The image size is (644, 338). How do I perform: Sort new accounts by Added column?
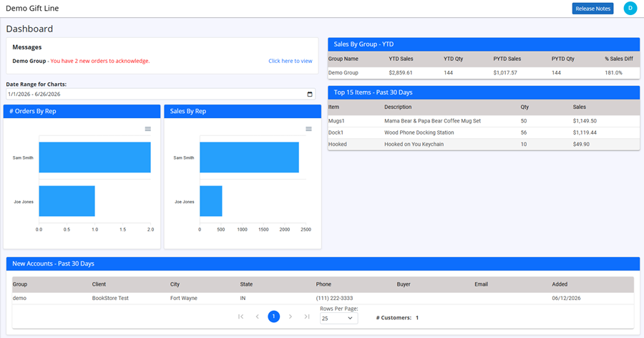tap(560, 284)
